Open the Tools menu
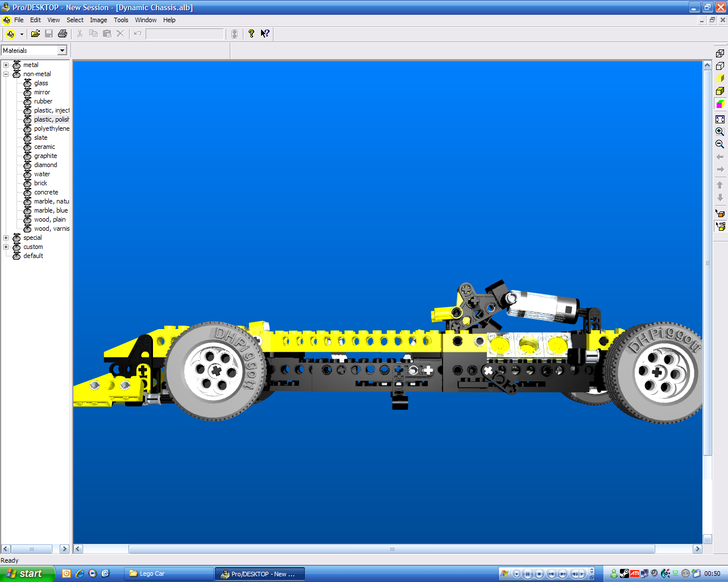The height and width of the screenshot is (582, 728). click(121, 20)
